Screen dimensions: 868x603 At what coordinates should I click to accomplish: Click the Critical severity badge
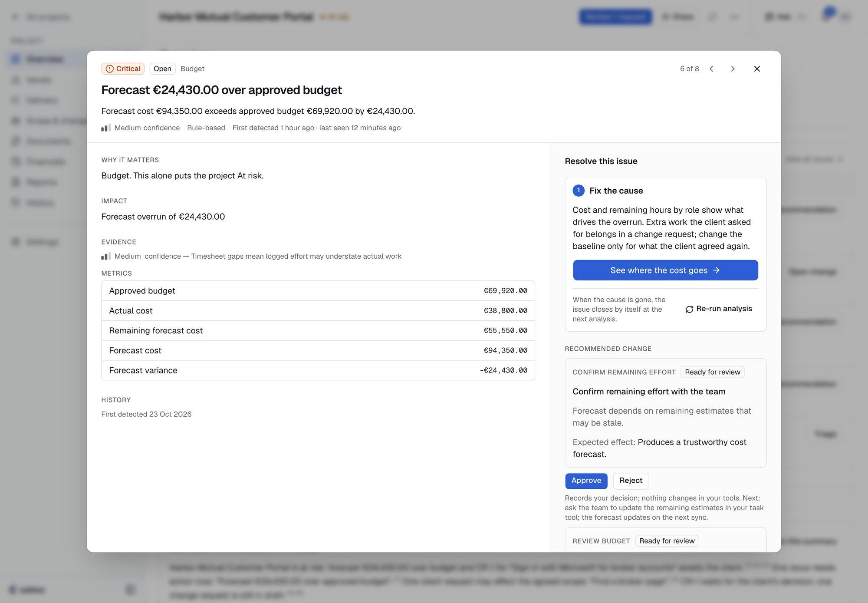pos(123,69)
